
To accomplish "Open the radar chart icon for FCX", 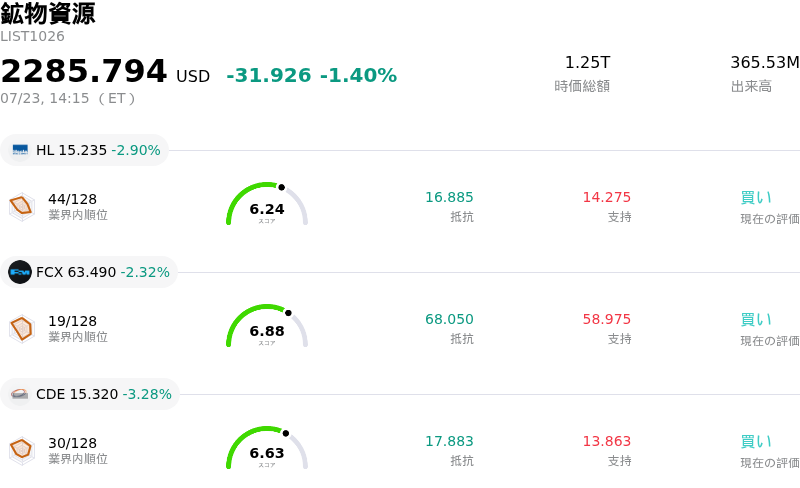I will [21, 328].
